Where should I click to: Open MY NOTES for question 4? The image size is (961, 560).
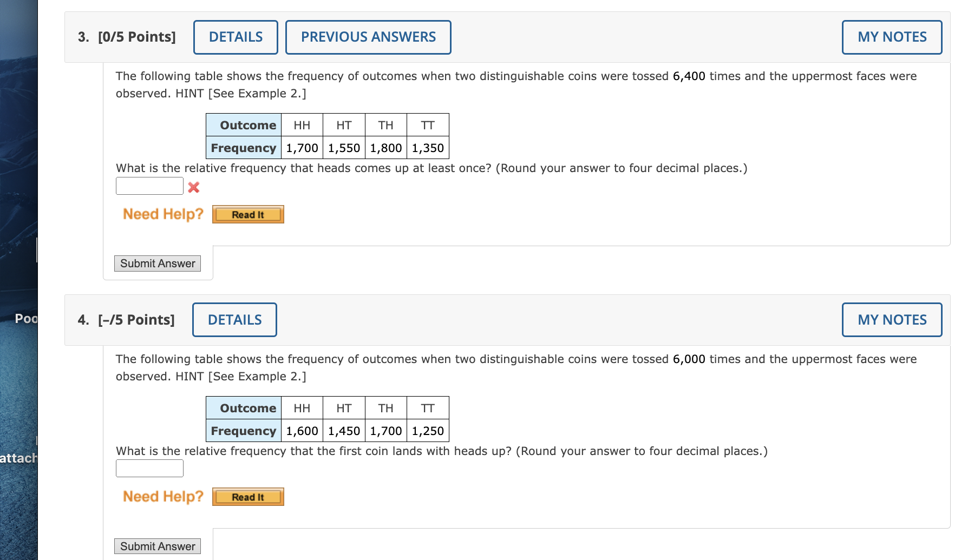coord(891,319)
